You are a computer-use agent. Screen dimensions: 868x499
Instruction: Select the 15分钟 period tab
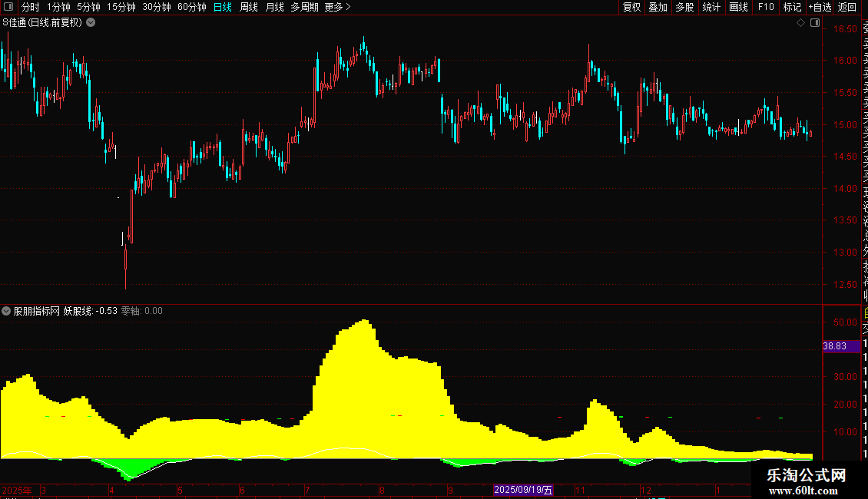pyautogui.click(x=121, y=7)
